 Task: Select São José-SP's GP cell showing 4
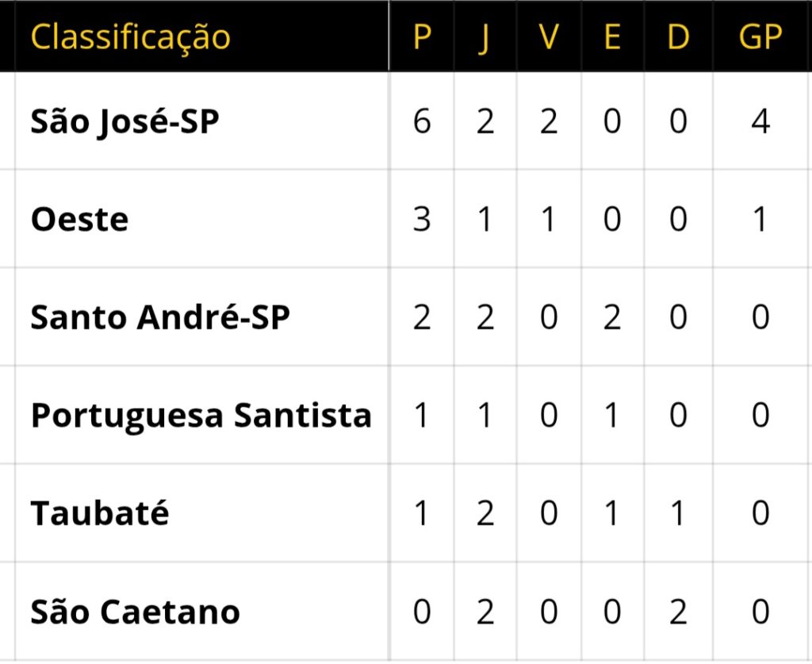tap(760, 121)
